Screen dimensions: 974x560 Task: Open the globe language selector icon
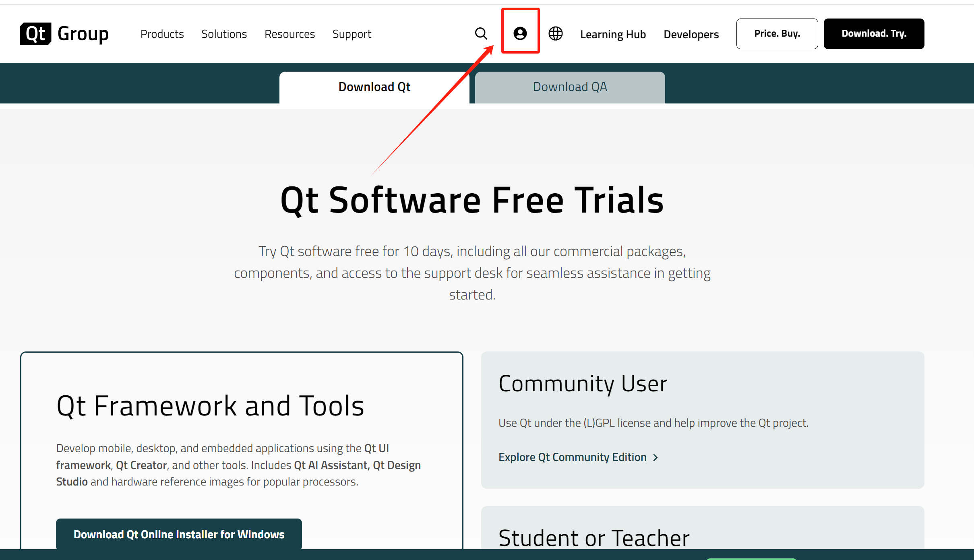point(556,33)
